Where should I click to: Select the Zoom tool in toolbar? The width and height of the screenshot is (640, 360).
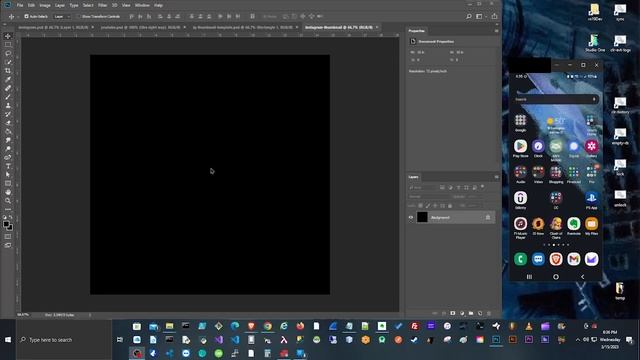[x=8, y=200]
